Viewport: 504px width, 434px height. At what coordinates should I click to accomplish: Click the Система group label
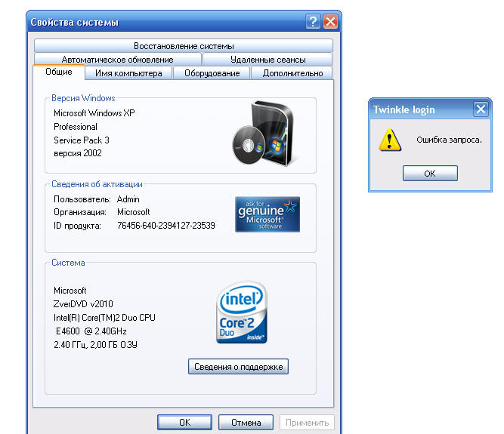coord(68,263)
